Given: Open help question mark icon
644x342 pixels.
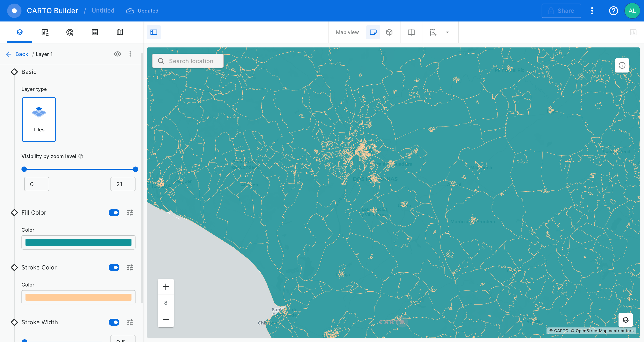Looking at the screenshot, I should click(x=613, y=11).
